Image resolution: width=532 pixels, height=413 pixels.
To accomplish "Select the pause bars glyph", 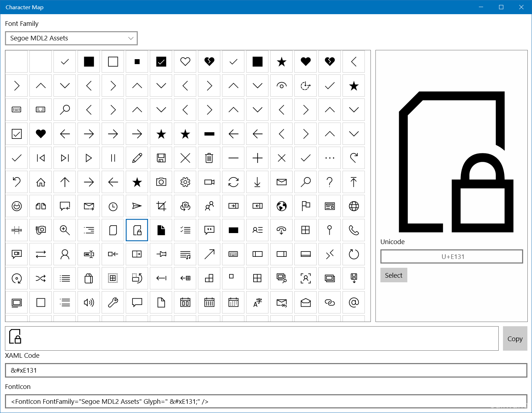I will (113, 158).
